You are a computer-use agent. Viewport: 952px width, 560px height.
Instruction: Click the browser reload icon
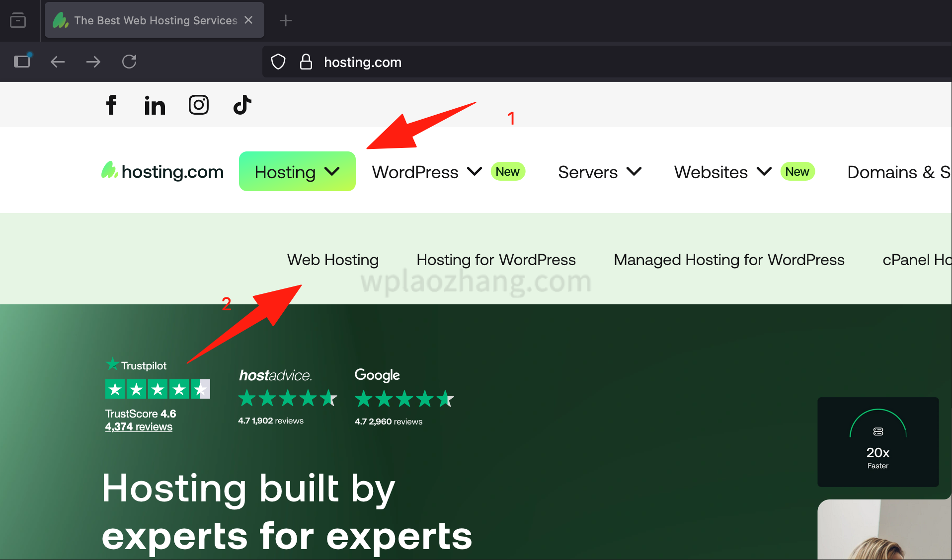click(129, 62)
